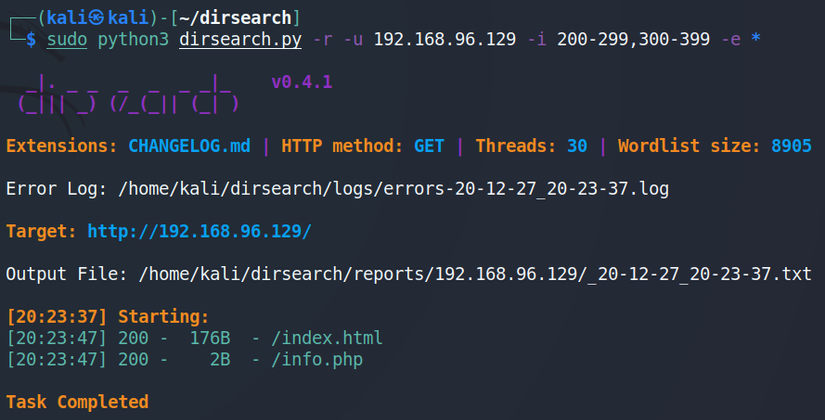Click the Task Completed message
Image resolution: width=825 pixels, height=420 pixels.
(77, 402)
